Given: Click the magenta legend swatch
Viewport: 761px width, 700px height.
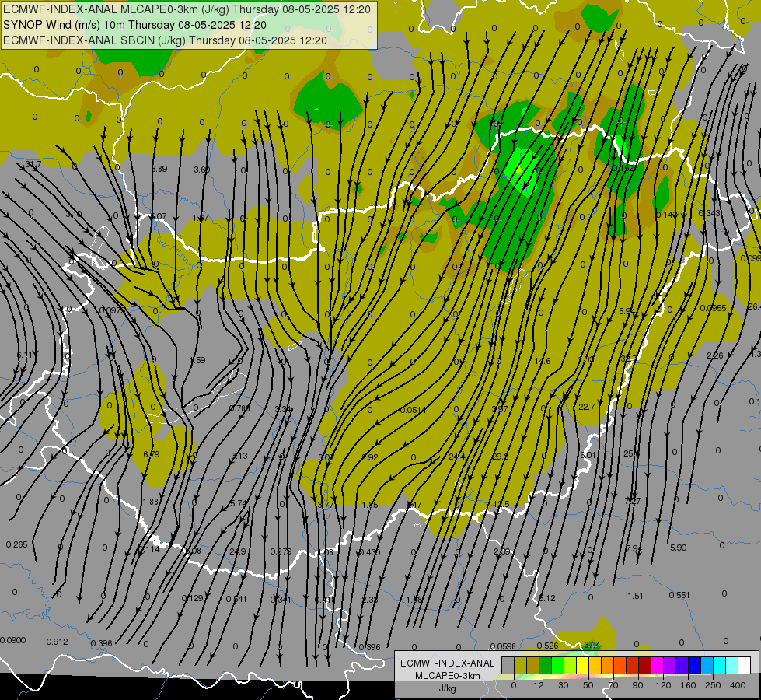Looking at the screenshot, I should (x=657, y=665).
